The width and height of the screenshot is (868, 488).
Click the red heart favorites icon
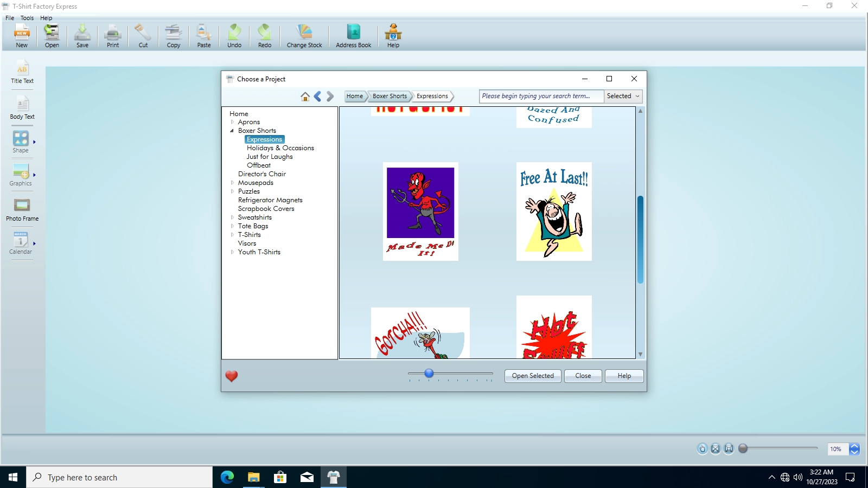(x=232, y=376)
